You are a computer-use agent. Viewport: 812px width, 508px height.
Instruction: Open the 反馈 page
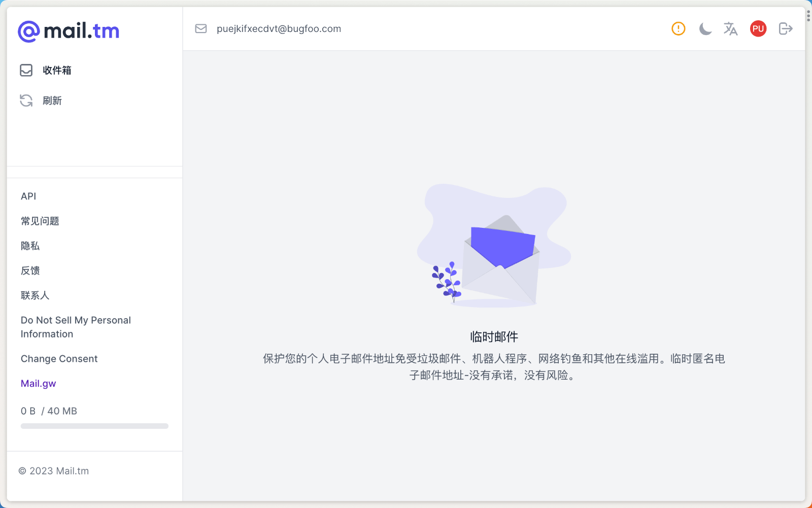point(30,270)
